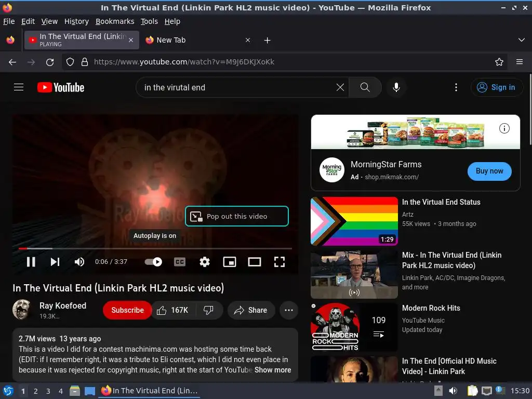Subscribe to Ray Koefoed
The height and width of the screenshot is (399, 532).
(128, 310)
